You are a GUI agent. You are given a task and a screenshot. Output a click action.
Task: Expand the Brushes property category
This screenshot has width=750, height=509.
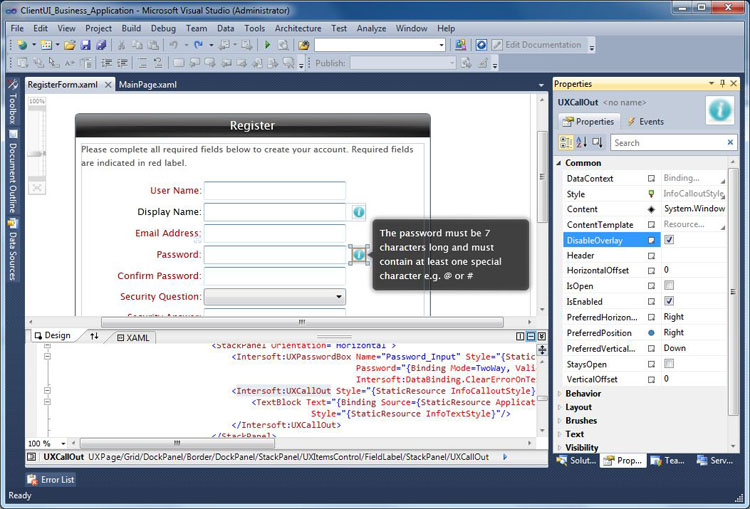(x=559, y=421)
